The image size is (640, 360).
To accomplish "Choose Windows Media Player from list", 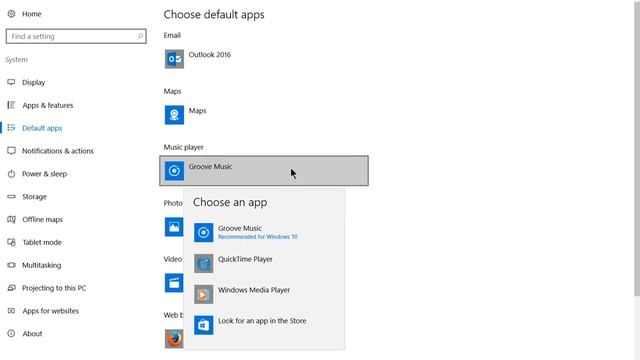I will pyautogui.click(x=264, y=294).
